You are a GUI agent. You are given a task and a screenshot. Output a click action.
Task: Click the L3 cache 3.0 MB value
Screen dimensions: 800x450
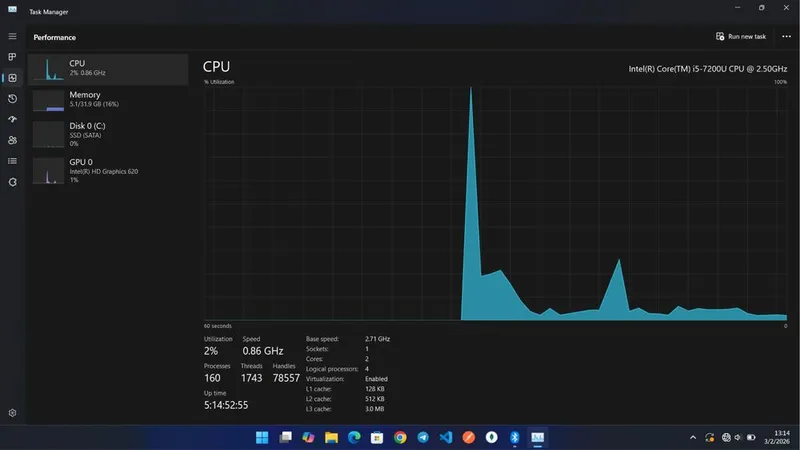374,409
